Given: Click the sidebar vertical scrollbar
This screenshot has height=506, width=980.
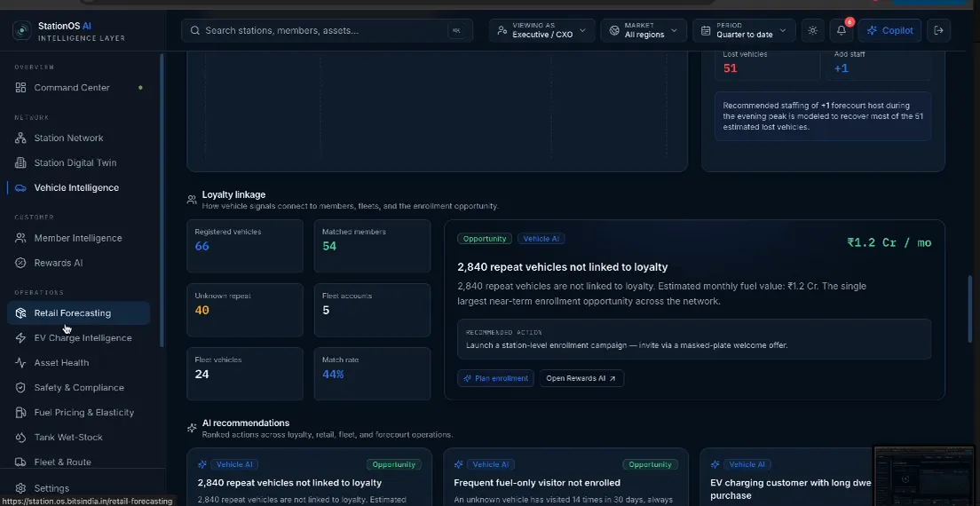Looking at the screenshot, I should tap(162, 200).
